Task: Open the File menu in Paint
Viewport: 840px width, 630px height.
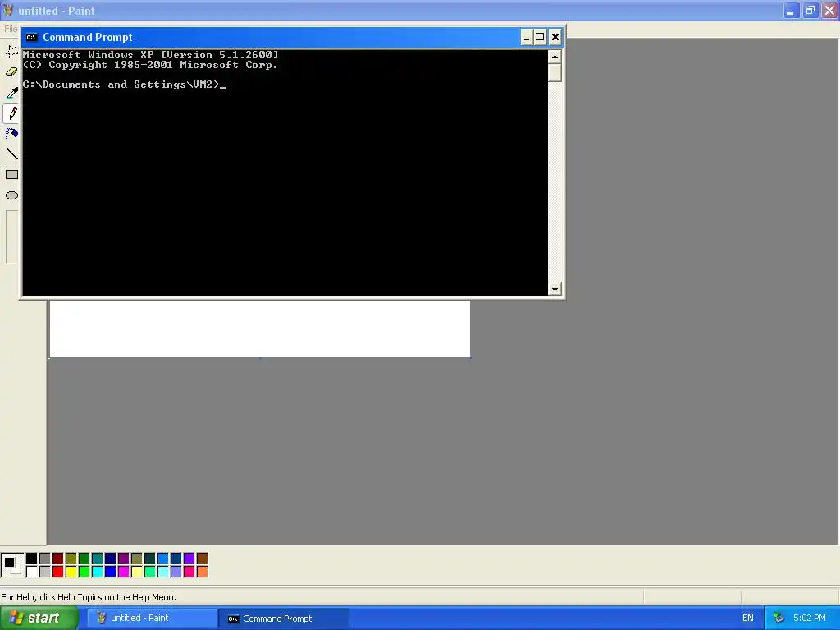Action: click(10, 29)
